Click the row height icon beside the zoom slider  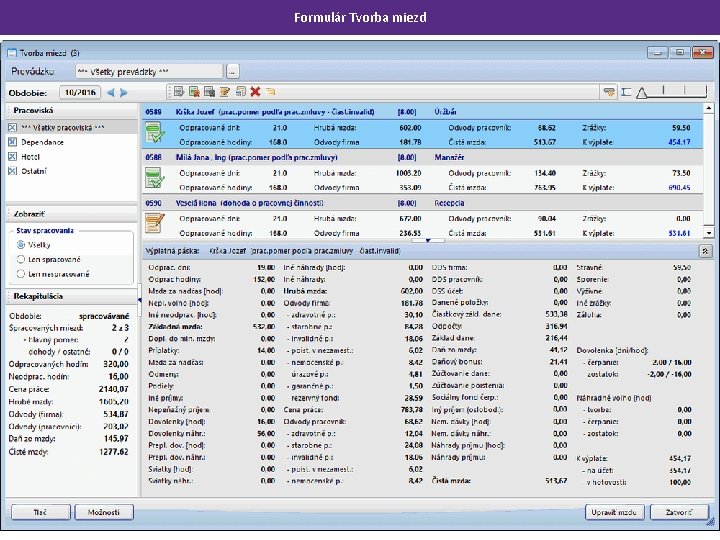pos(626,92)
